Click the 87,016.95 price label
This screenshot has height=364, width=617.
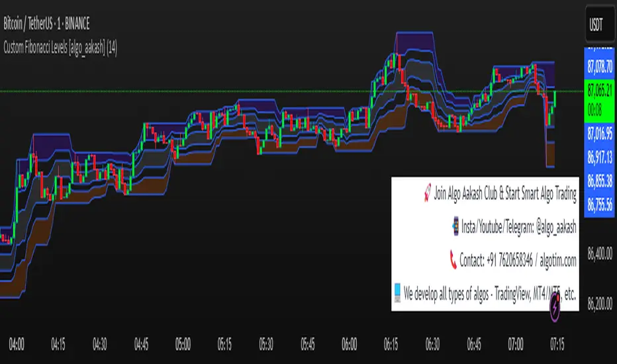pyautogui.click(x=599, y=134)
